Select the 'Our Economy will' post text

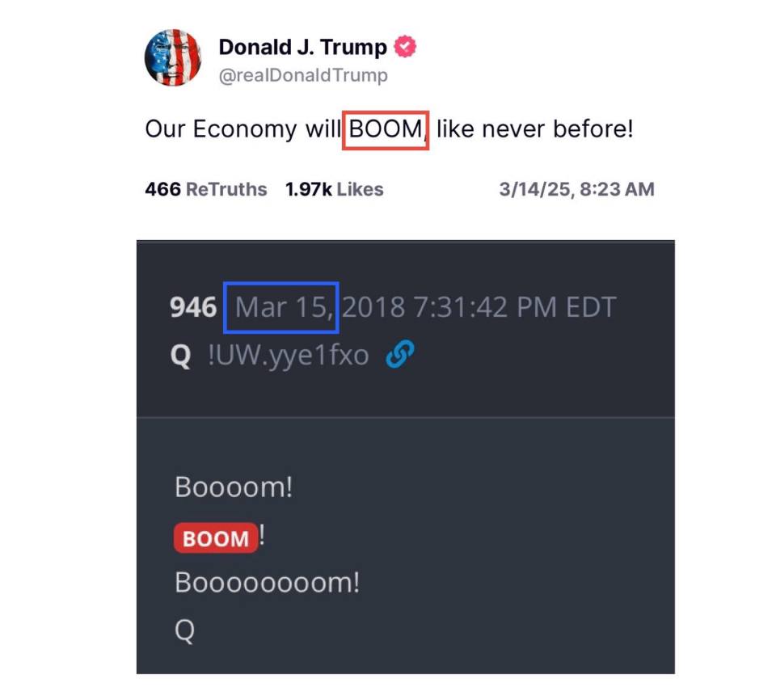tap(243, 129)
